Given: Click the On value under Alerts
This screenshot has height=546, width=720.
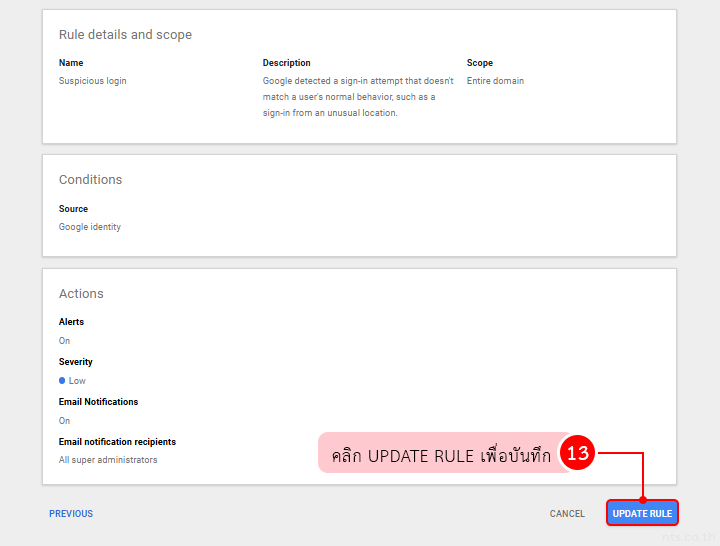Looking at the screenshot, I should 65,341.
